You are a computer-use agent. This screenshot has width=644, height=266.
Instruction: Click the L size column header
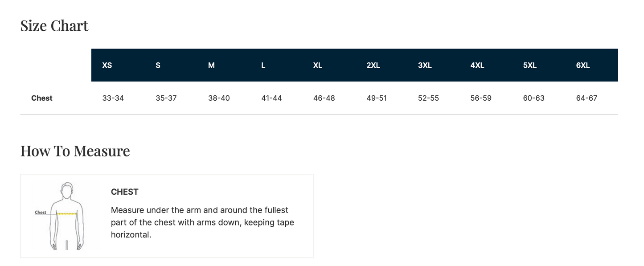pyautogui.click(x=263, y=65)
